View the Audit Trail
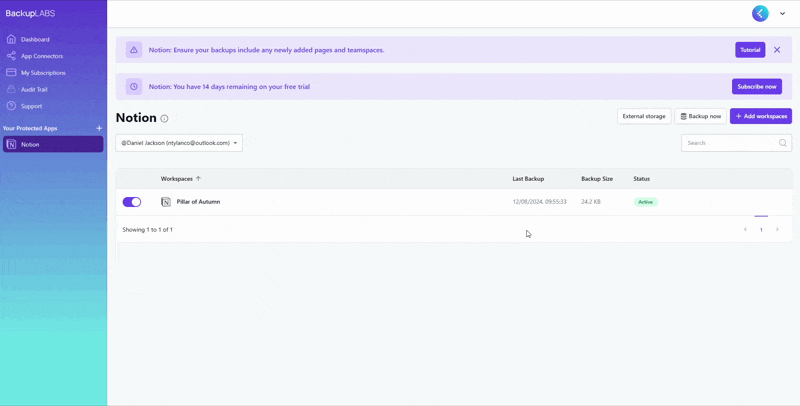Screen dimensions: 800x406 click(34, 89)
